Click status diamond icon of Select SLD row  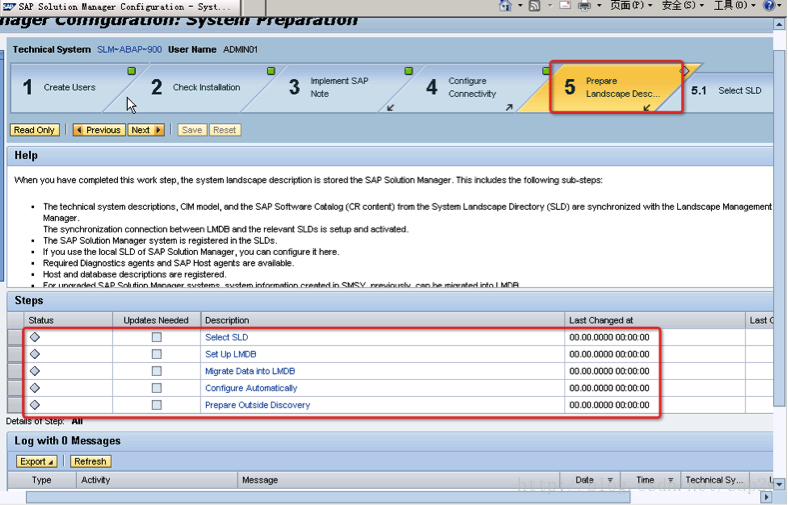coord(35,337)
